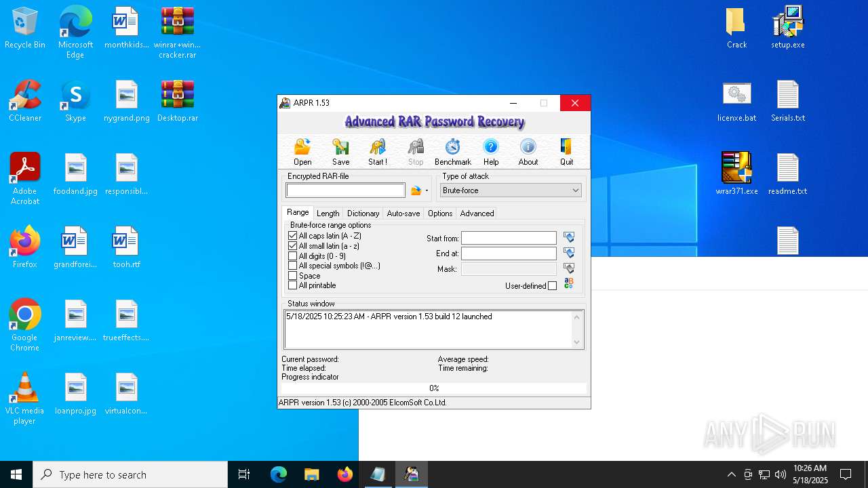
Task: Select the loanpro.jpg desktop image
Action: click(x=75, y=394)
